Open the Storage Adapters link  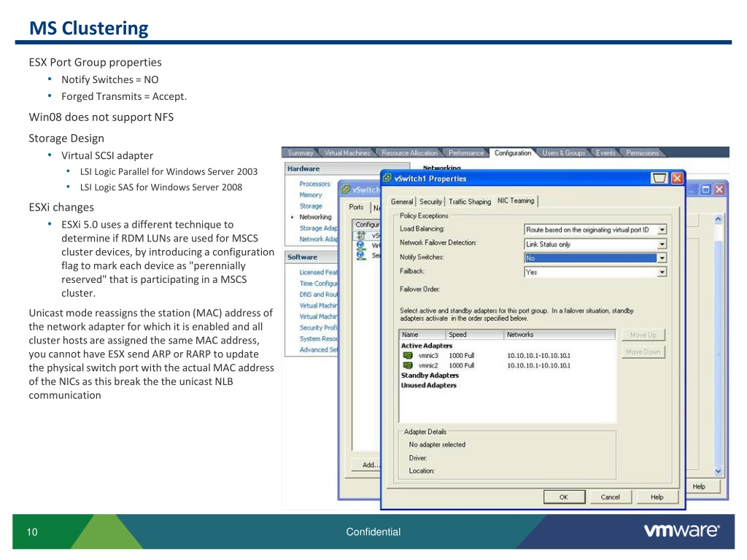319,228
